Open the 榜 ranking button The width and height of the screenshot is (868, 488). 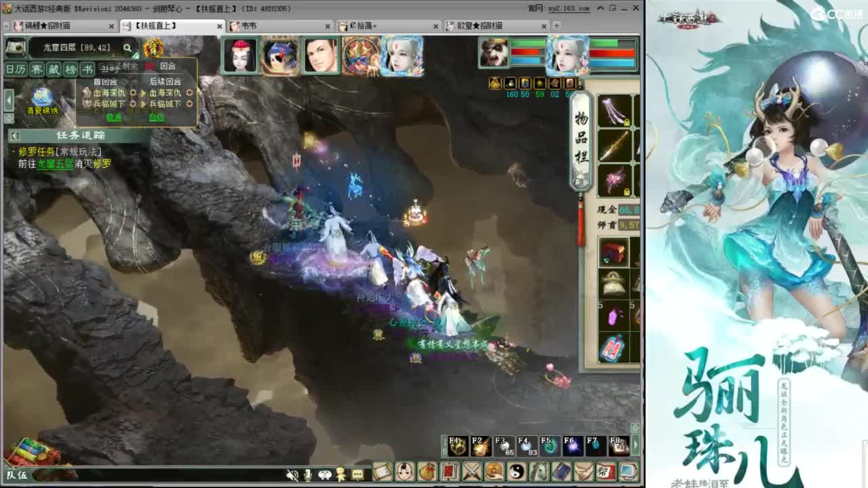pyautogui.click(x=71, y=69)
